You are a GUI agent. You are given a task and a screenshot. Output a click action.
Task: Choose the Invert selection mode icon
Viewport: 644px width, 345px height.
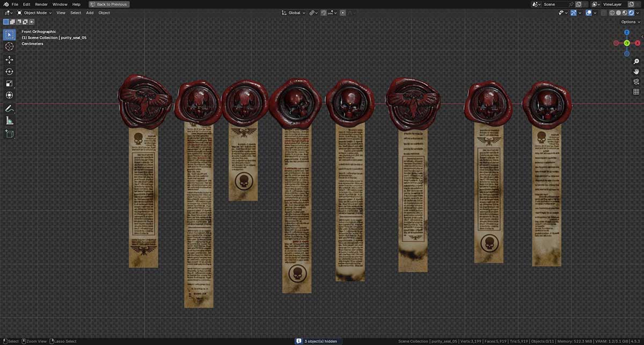click(x=25, y=22)
